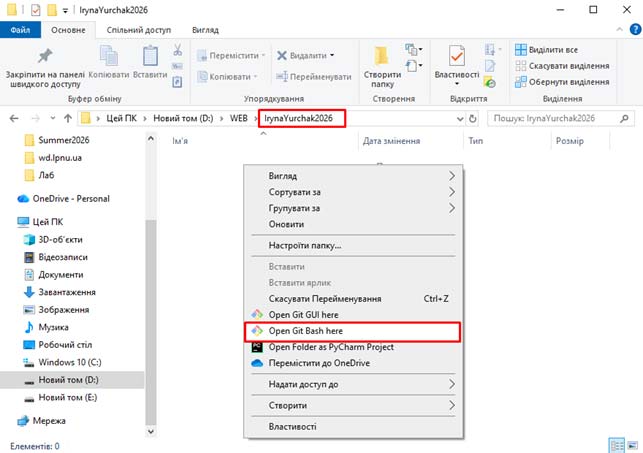
Task: Click the Up one level arrow
Action: (68, 118)
